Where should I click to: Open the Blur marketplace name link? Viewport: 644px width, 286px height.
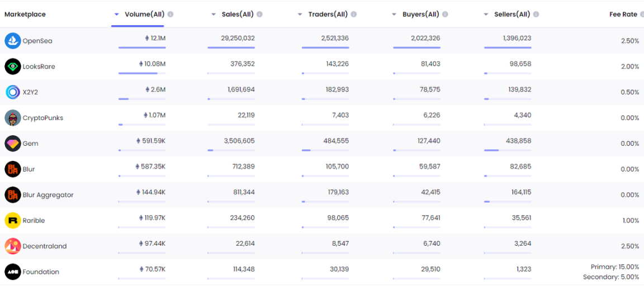[x=29, y=169]
